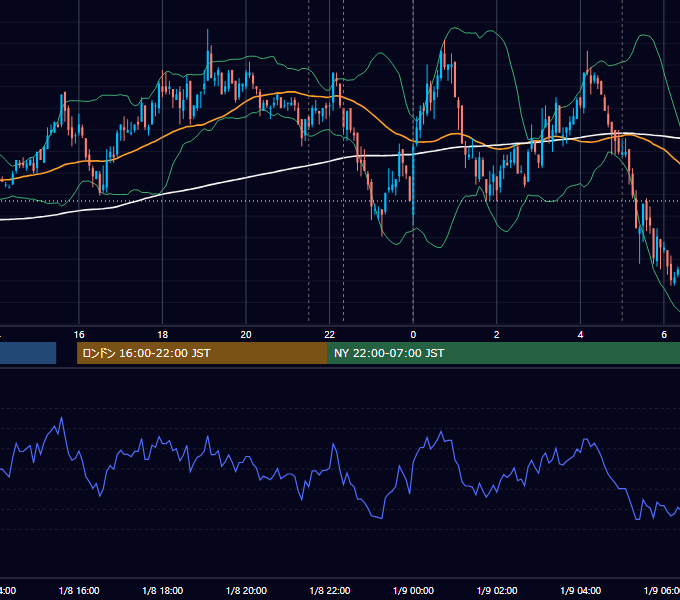This screenshot has width=680, height=600.
Task: Click the 18 hour label on price chart axis
Action: pyautogui.click(x=163, y=334)
